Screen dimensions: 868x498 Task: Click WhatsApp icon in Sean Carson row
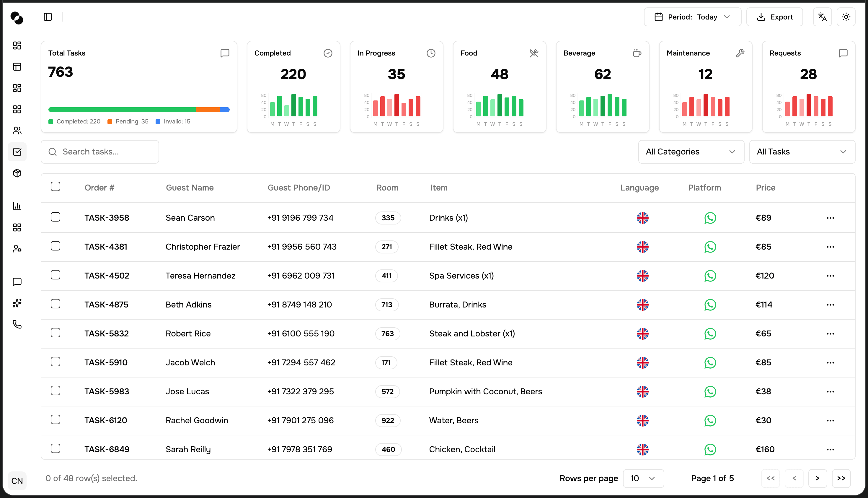[710, 218]
